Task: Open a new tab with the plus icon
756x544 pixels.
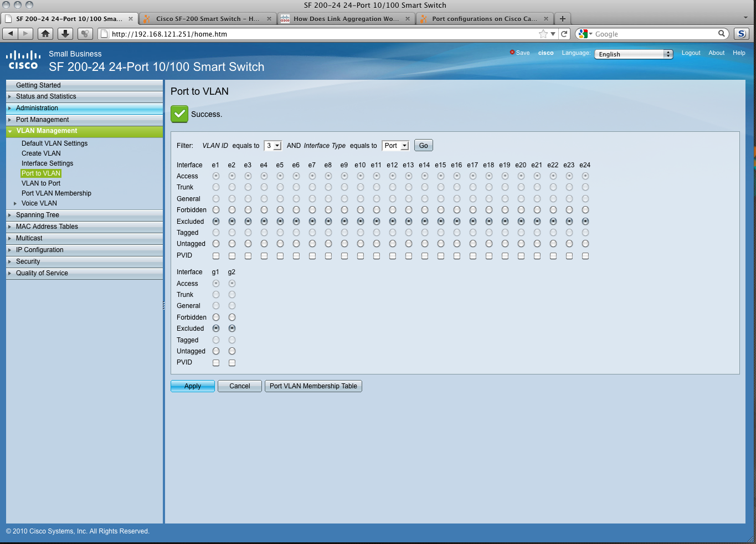Action: click(563, 19)
